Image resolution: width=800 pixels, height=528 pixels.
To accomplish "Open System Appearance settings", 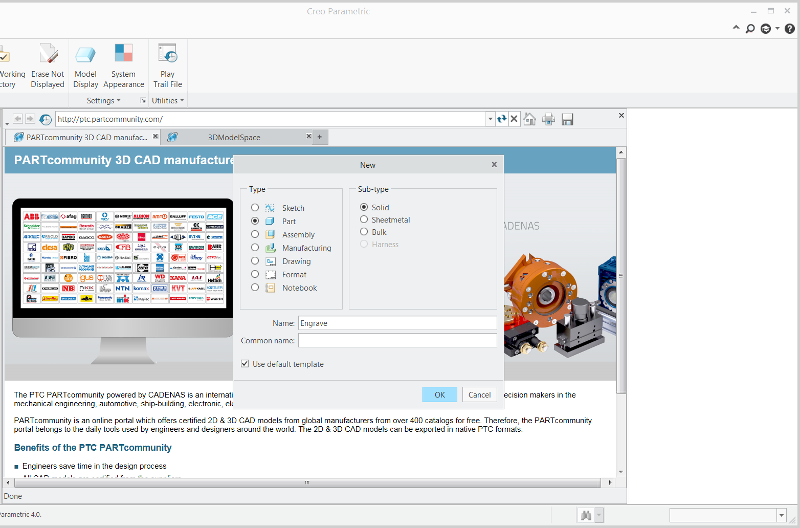I will tap(123, 66).
